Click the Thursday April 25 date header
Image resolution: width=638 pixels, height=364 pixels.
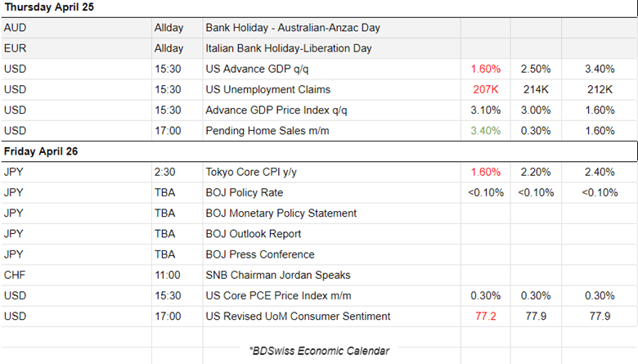[x=52, y=7]
